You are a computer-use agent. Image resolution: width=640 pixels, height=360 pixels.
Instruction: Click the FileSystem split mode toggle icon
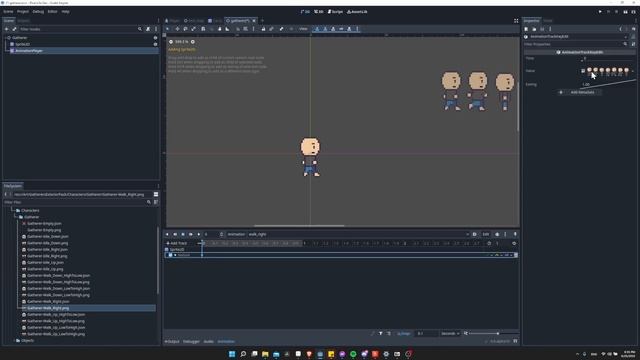pos(156,194)
